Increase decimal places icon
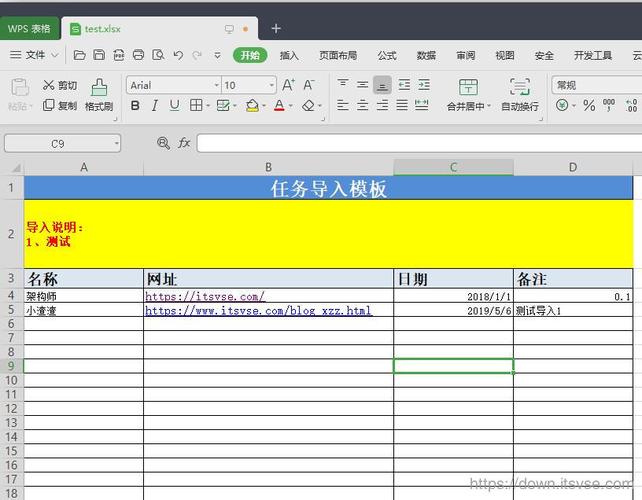 [x=631, y=106]
